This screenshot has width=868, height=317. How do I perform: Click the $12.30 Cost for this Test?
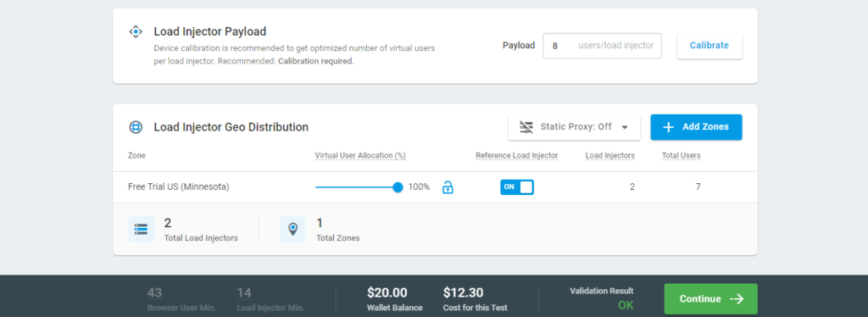464,292
